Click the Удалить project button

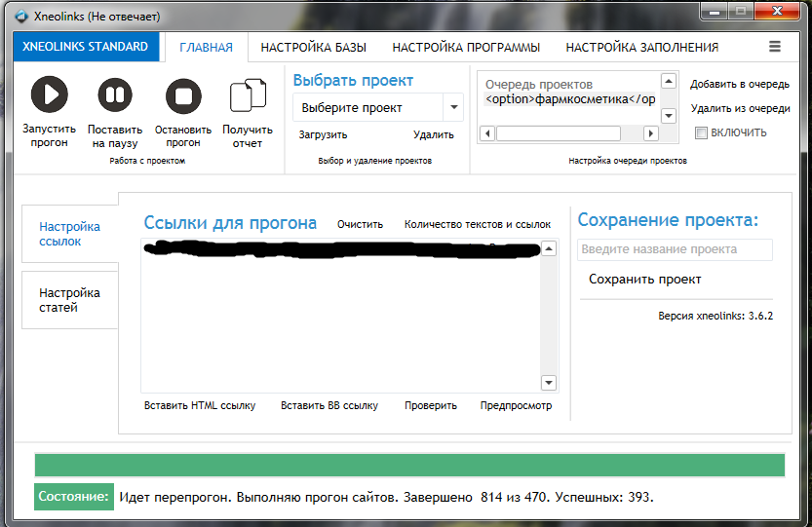click(x=434, y=134)
